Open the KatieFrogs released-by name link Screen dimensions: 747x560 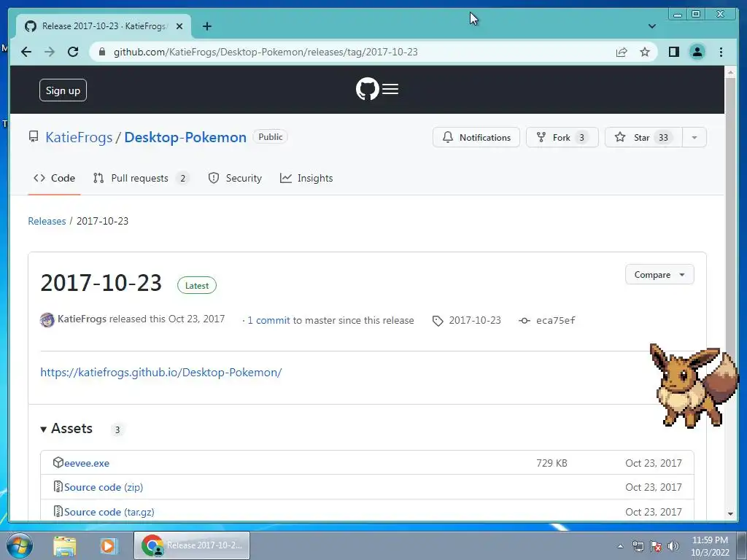tap(82, 319)
